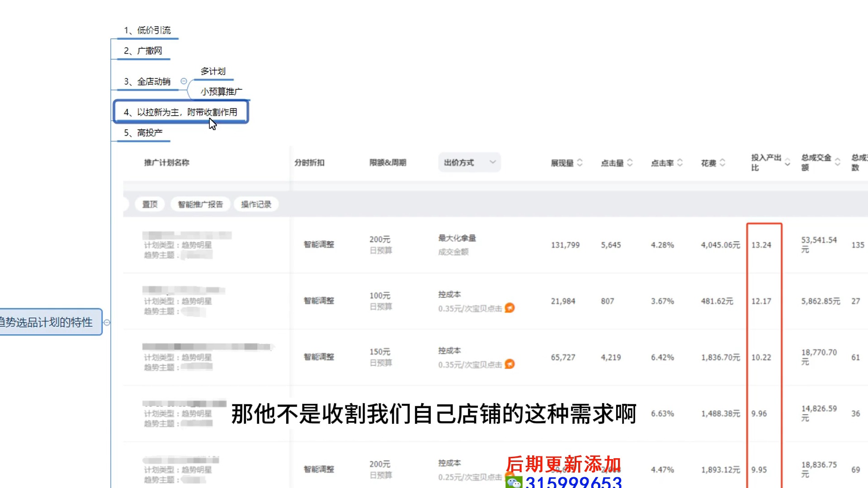Click the 最大化拿量 bidding method cell
This screenshot has height=488, width=868.
(x=457, y=238)
